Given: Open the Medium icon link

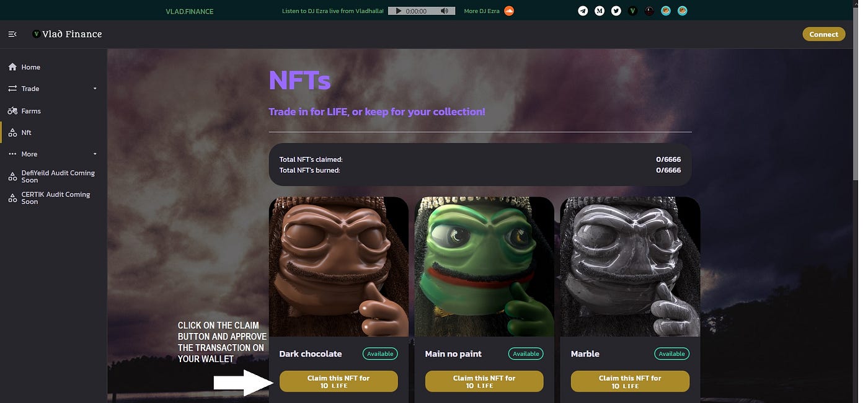Looking at the screenshot, I should pyautogui.click(x=600, y=11).
